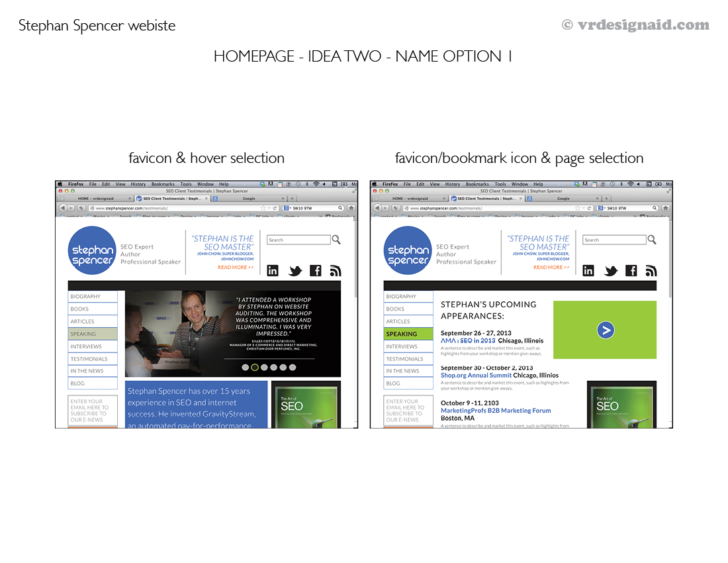Viewport: 728px width, 563px height.
Task: Reload page in right browser address bar
Action: 589,208
